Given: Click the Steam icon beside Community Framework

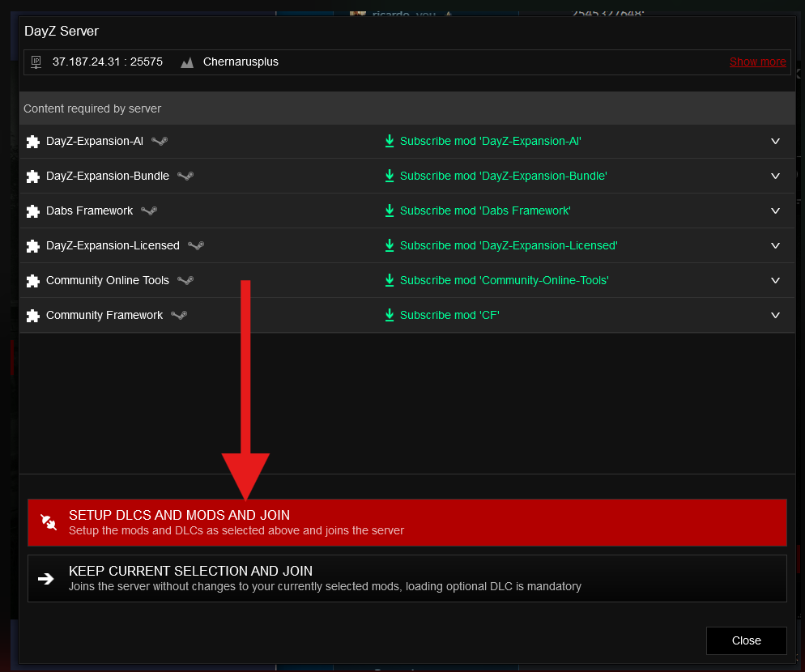Looking at the screenshot, I should (179, 315).
